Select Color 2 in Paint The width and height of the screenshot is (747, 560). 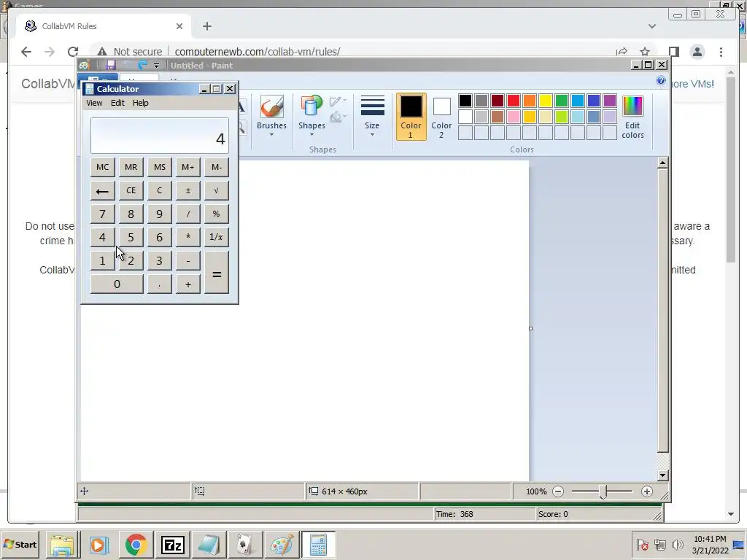point(441,117)
